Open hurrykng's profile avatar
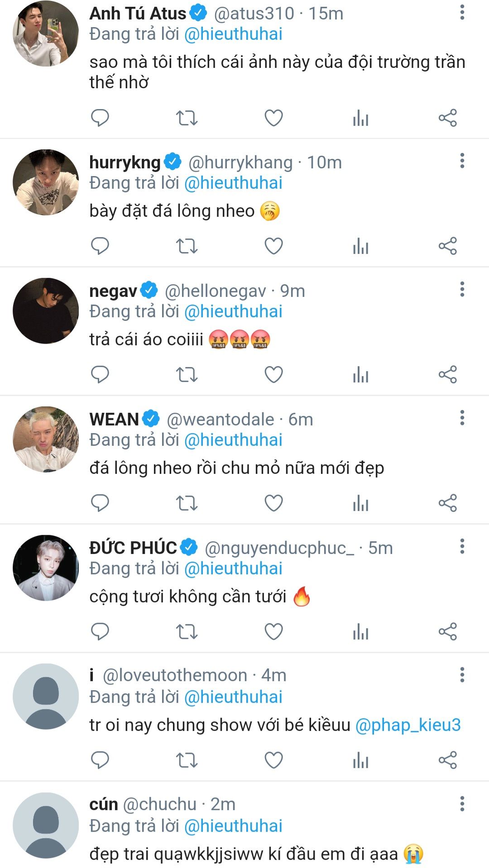 click(x=46, y=182)
